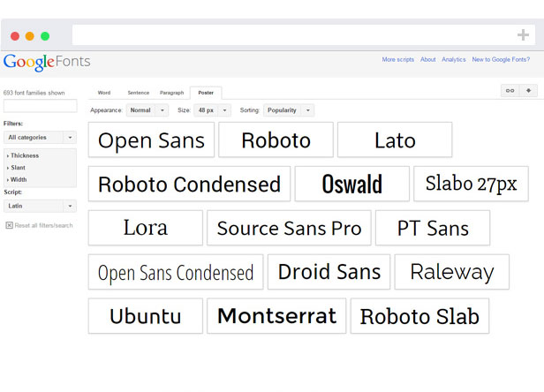Open the Latin script dropdown

point(40,206)
